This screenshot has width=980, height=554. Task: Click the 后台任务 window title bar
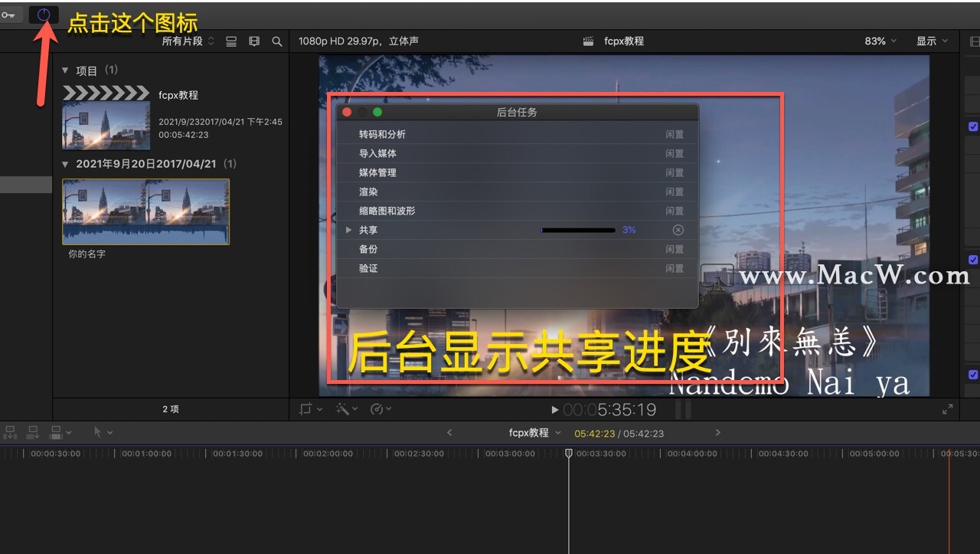coord(517,112)
